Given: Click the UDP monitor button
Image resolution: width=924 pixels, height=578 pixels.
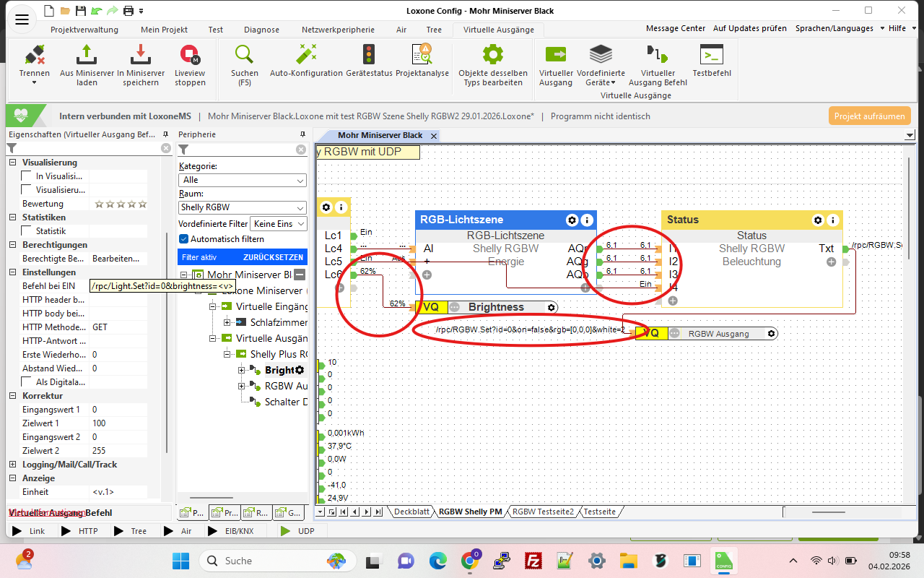Looking at the screenshot, I should (298, 531).
